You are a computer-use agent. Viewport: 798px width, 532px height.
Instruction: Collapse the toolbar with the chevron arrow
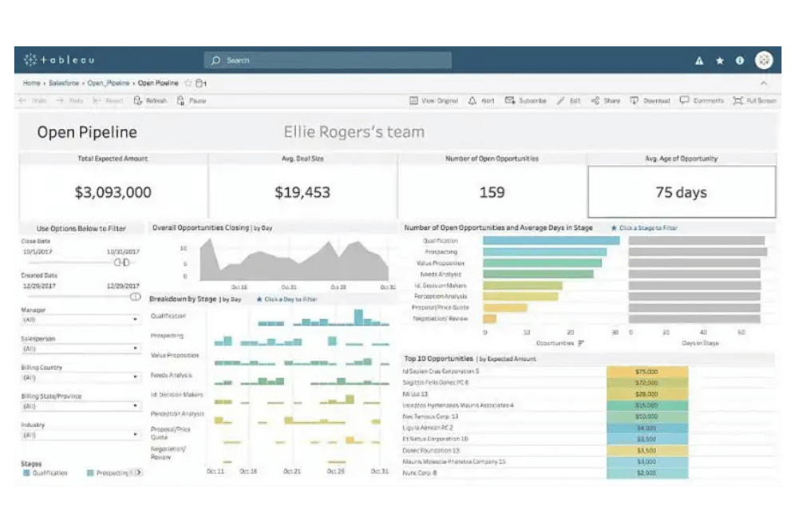point(763,83)
